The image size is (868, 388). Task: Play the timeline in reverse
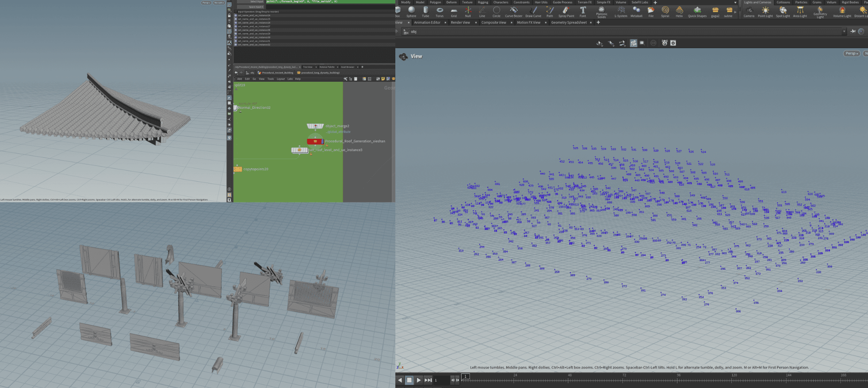coord(400,380)
